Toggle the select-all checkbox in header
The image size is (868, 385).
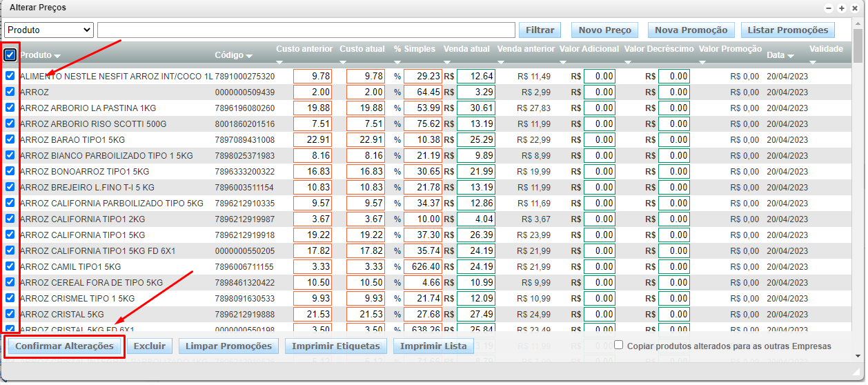(10, 55)
